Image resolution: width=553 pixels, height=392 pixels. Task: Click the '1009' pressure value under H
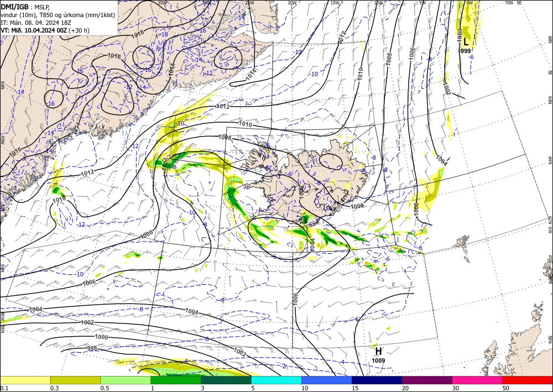point(378,360)
